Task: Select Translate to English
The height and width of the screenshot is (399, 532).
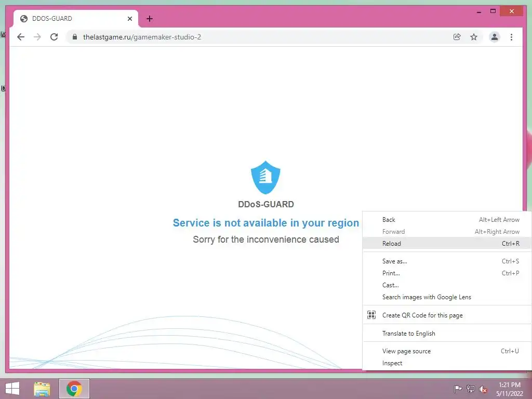Action: tap(446, 333)
